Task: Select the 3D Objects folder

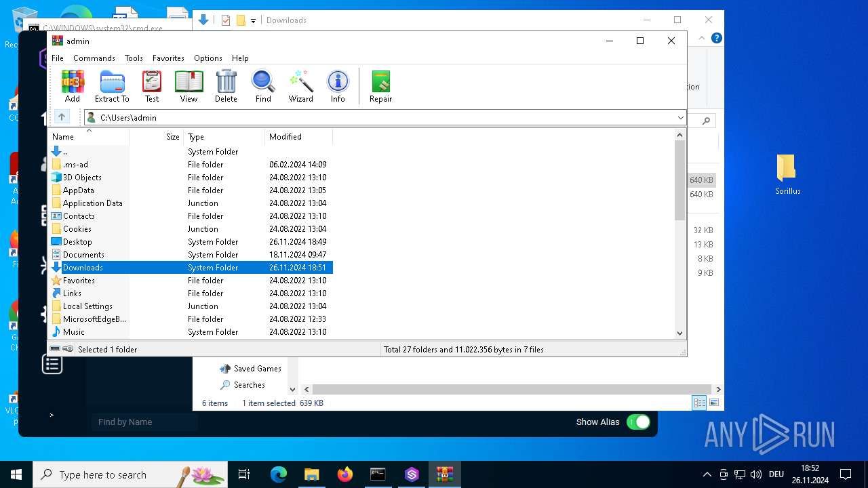Action: pyautogui.click(x=191, y=178)
